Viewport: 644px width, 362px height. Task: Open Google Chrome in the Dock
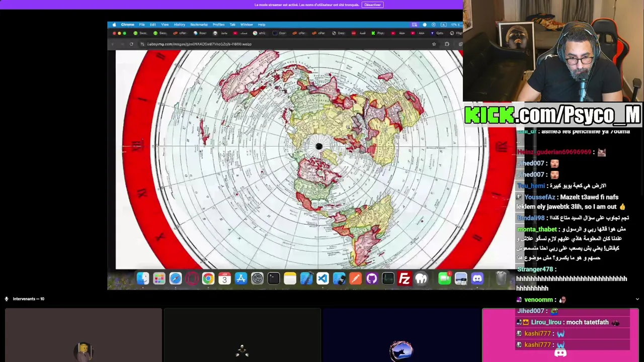(x=208, y=279)
